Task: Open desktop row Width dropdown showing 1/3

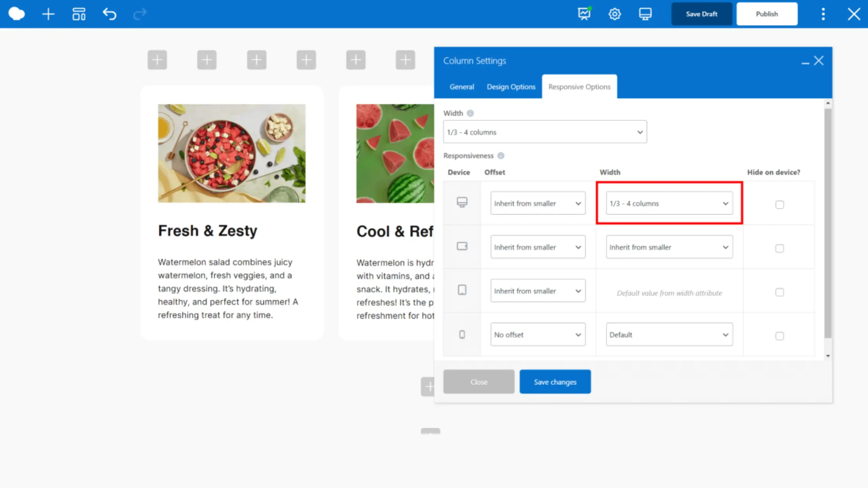Action: click(669, 203)
